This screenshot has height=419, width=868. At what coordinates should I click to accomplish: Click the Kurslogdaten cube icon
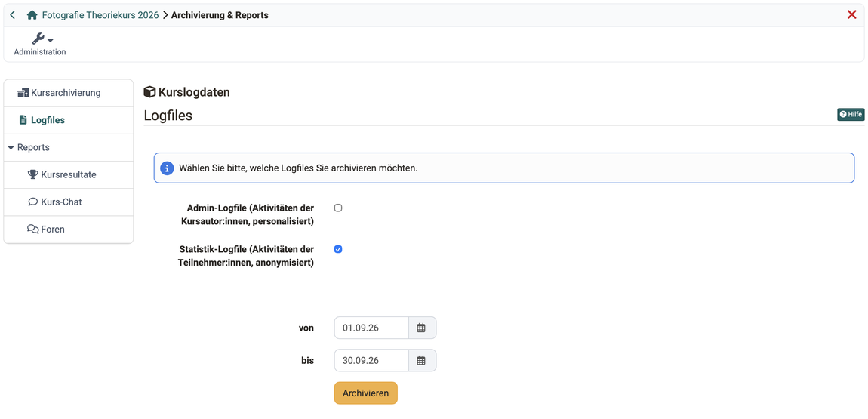tap(149, 92)
